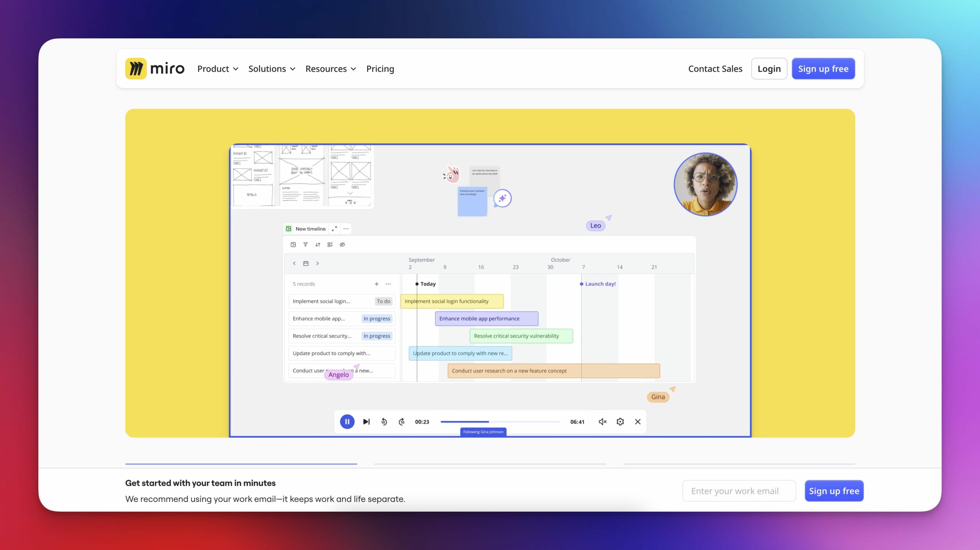Rewind the video 10 seconds
This screenshot has width=980, height=550.
384,421
